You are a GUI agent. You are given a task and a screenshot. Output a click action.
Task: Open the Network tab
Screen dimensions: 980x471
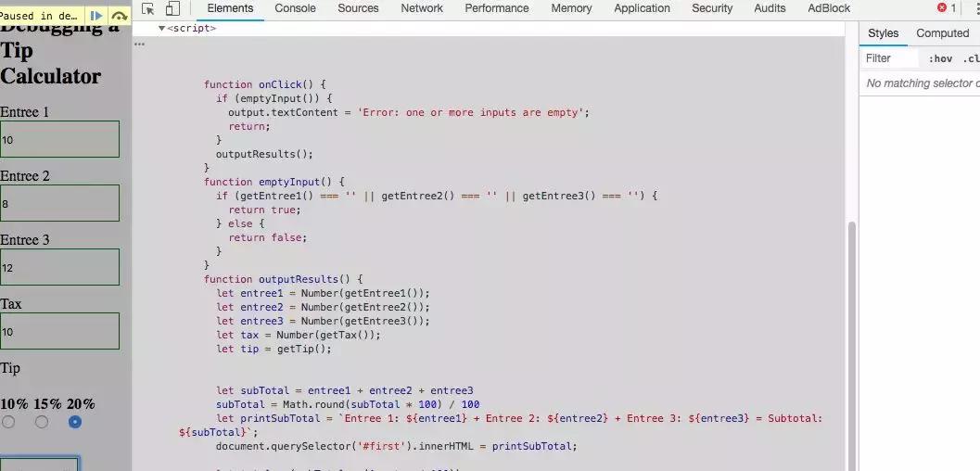pos(421,8)
